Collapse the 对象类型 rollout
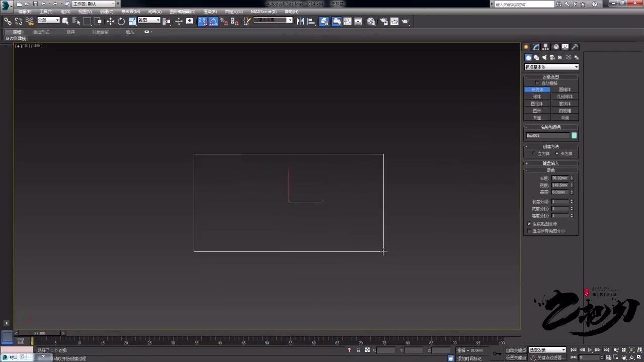 551,77
